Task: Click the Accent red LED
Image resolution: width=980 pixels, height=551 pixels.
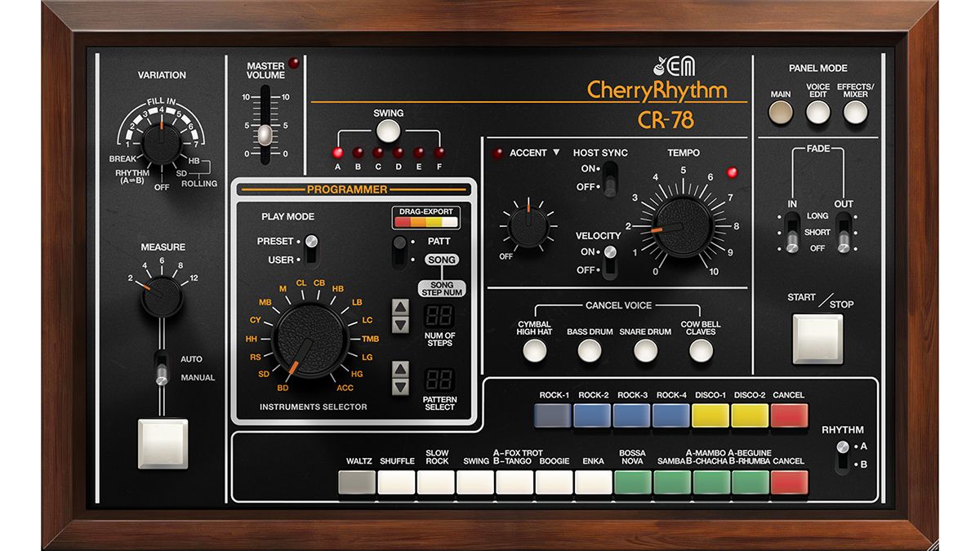Action: click(x=497, y=153)
